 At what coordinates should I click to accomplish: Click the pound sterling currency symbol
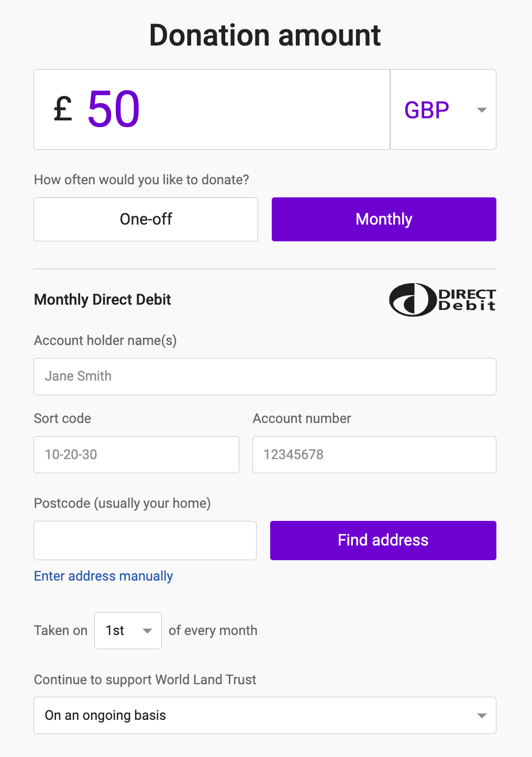pyautogui.click(x=63, y=109)
